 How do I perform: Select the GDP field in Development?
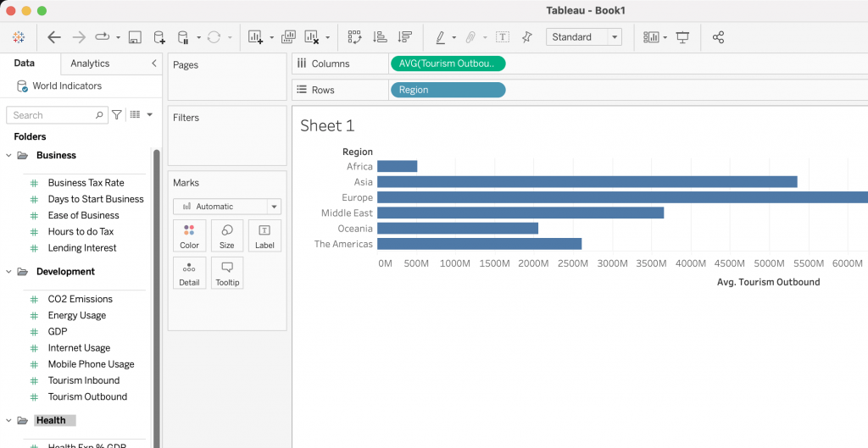[58, 332]
